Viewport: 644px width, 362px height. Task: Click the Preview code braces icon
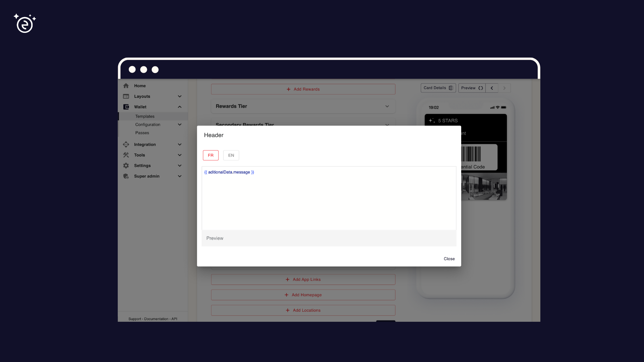pos(481,88)
